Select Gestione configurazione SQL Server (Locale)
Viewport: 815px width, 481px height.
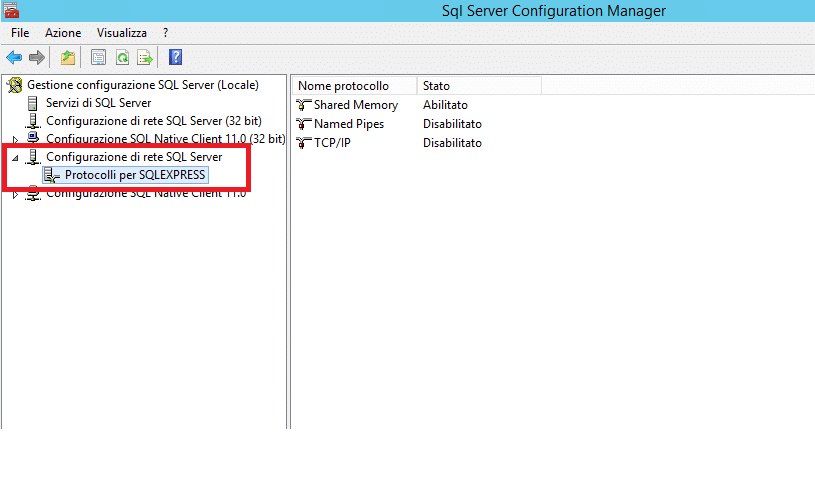(x=143, y=85)
